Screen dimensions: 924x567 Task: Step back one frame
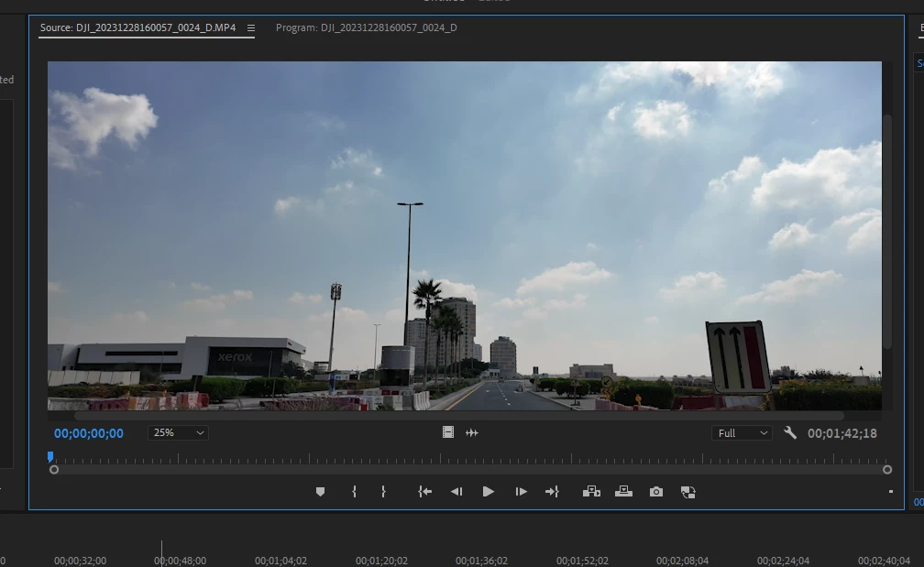tap(456, 492)
